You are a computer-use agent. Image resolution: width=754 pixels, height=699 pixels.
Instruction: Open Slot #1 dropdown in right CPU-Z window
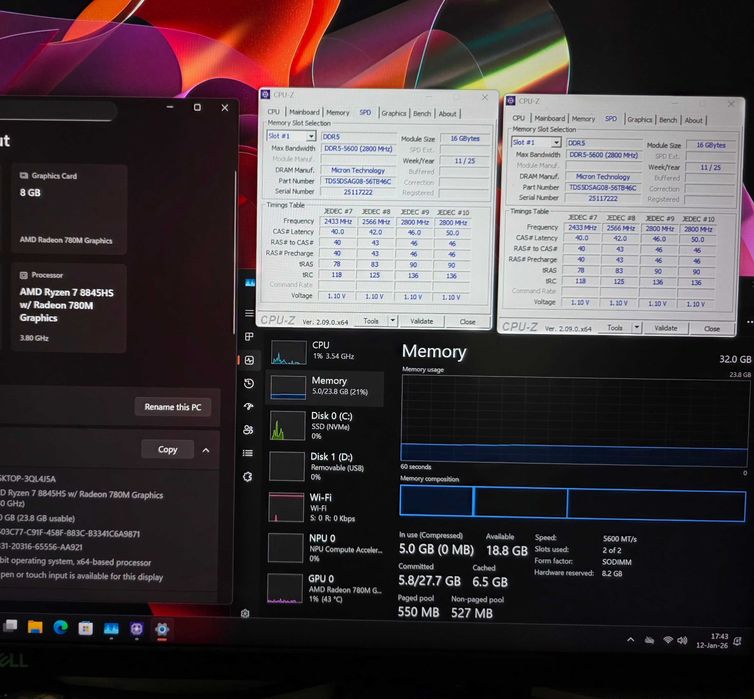click(556, 143)
